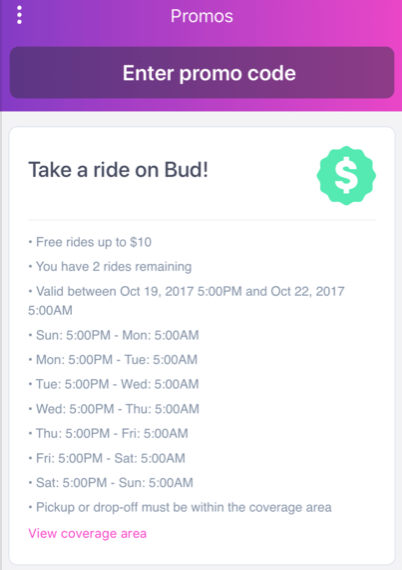The image size is (402, 570).
Task: Click the Valid between Oct 19, 2017 line
Action: pos(186,291)
